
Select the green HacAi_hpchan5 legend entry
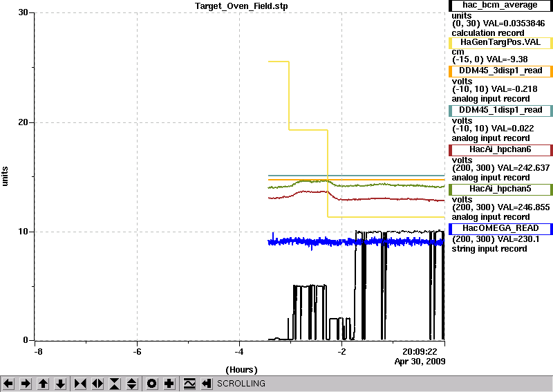(x=500, y=189)
